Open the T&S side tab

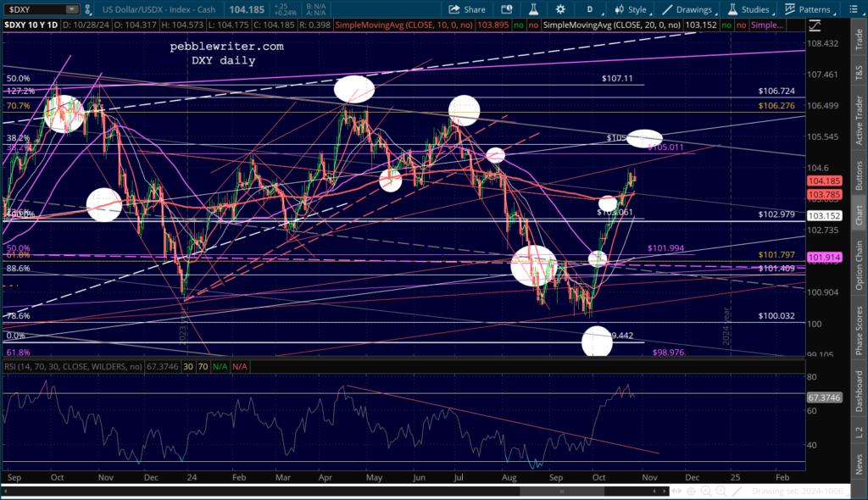pyautogui.click(x=859, y=71)
